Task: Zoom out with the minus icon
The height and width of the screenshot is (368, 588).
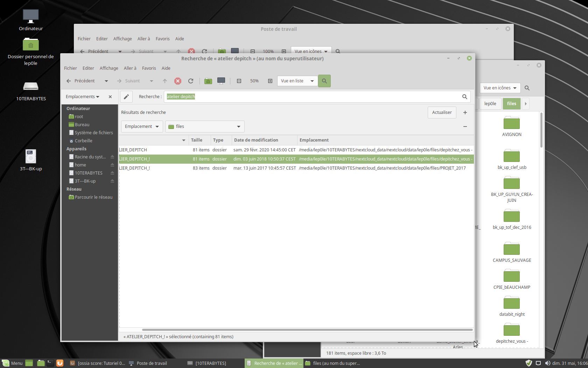Action: 239,81
